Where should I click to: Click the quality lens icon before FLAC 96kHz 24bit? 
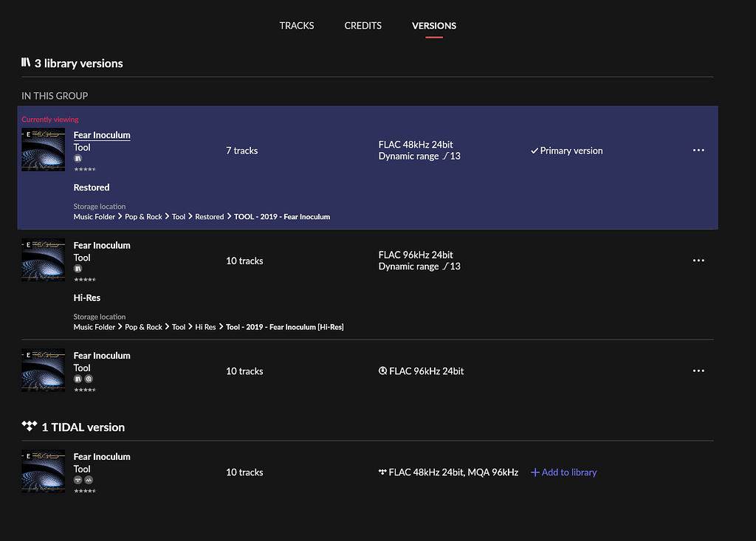(382, 371)
